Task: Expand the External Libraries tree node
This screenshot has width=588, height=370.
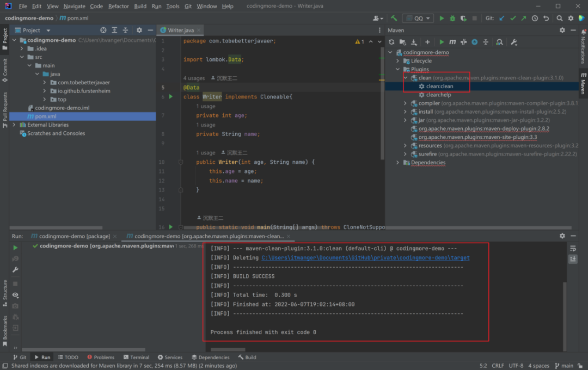Action: click(x=14, y=125)
